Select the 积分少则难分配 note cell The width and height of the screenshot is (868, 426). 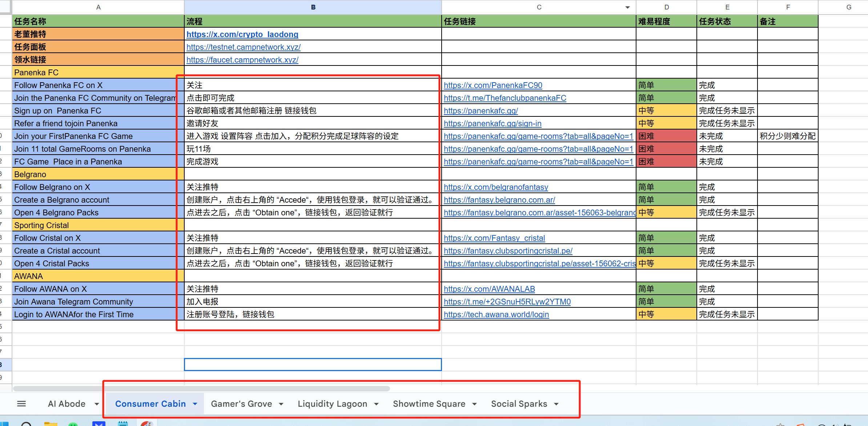pyautogui.click(x=788, y=136)
